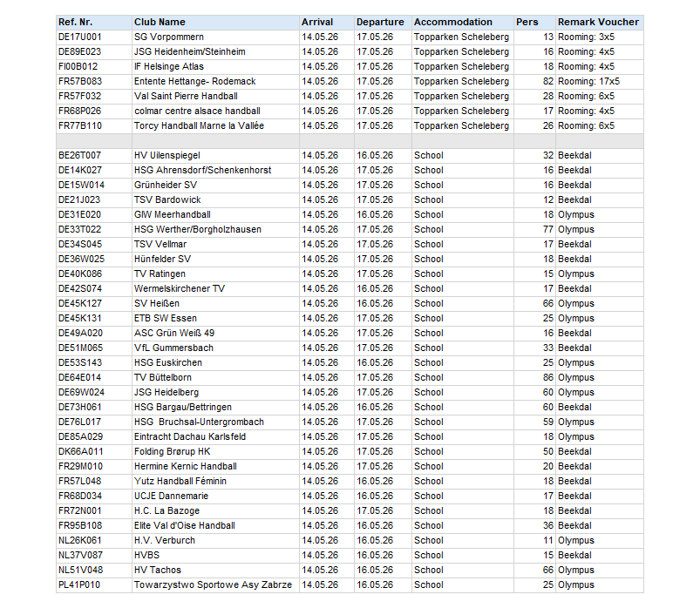Select reference FR95B108
Screen dimensions: 700x608
click(x=94, y=525)
